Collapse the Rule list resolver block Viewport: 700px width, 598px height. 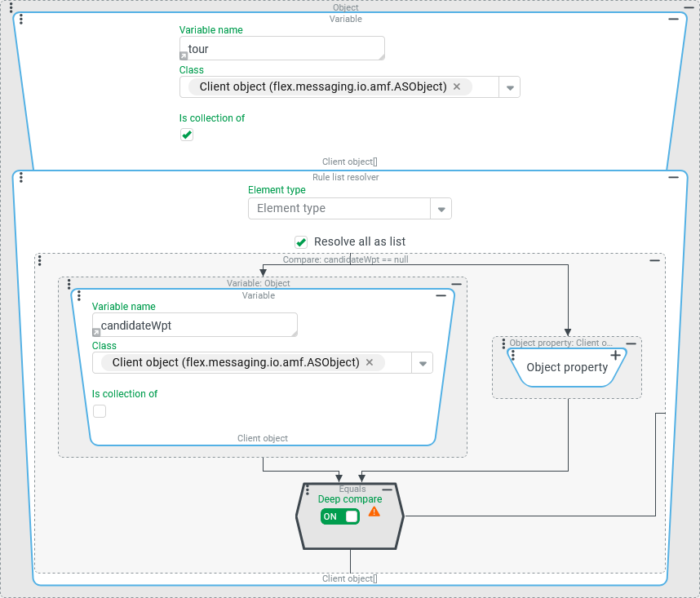673,177
